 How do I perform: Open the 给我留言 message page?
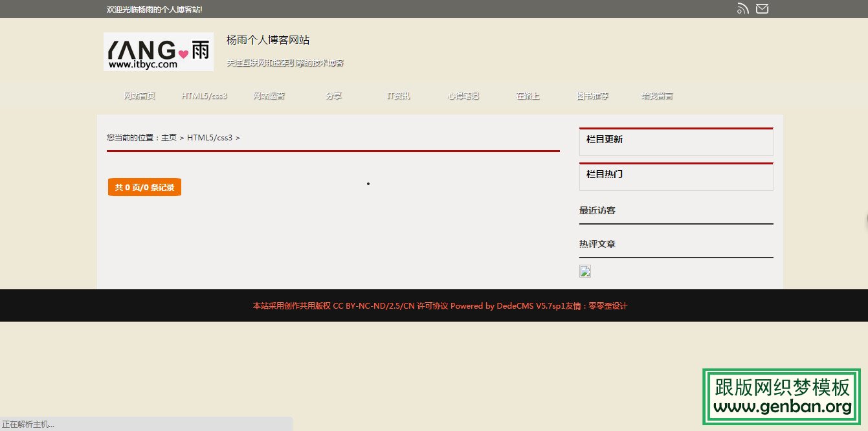coord(656,95)
